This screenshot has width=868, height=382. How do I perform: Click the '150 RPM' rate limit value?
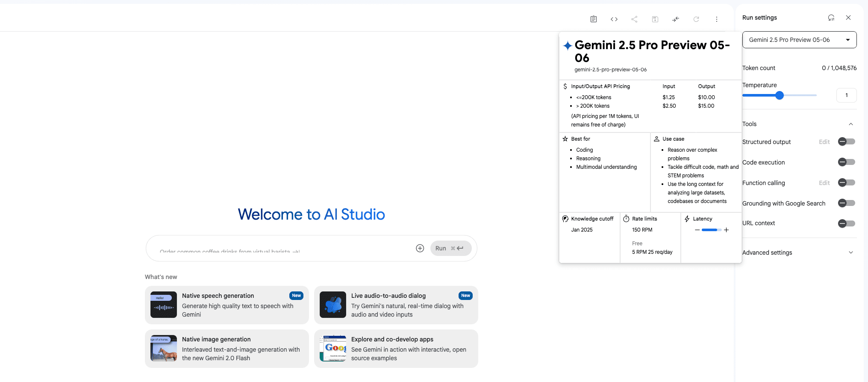642,230
